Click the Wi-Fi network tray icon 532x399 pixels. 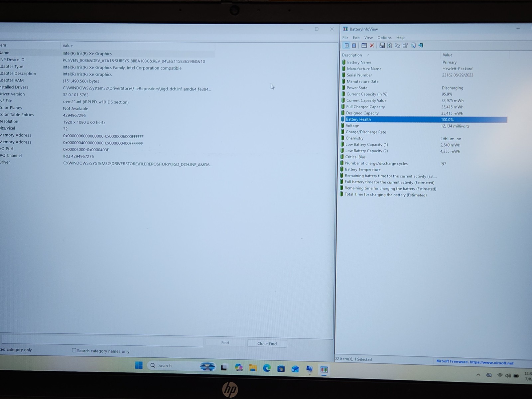pos(500,375)
